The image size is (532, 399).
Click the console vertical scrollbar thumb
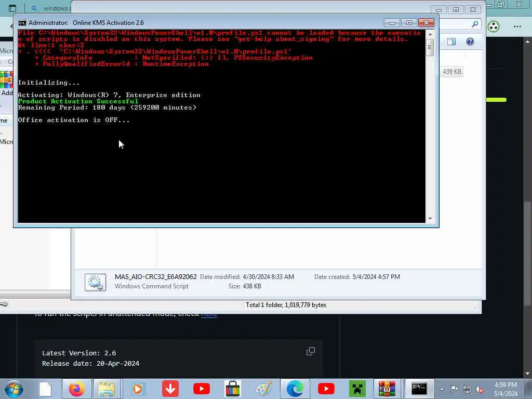point(430,47)
